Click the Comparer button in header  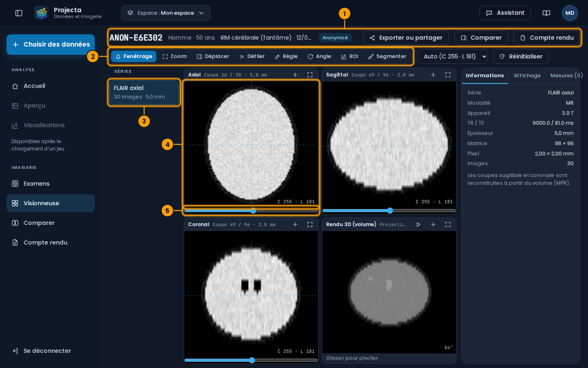pyautogui.click(x=481, y=38)
